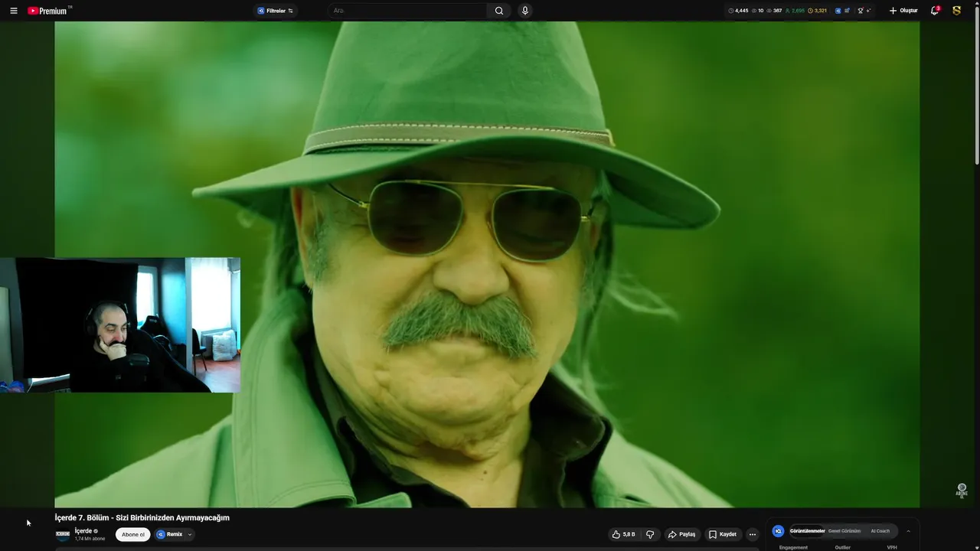Share via the Paylaş button
Screen dimensions: 980x551
[x=681, y=534]
